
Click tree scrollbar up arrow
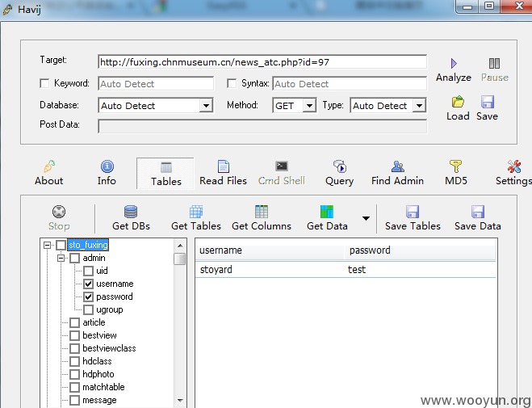(x=180, y=246)
